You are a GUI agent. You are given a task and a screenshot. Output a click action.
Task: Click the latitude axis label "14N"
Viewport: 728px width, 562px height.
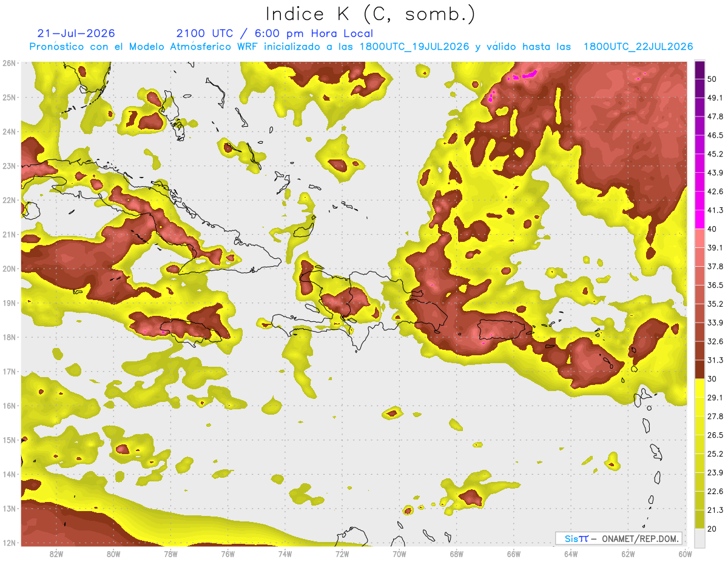(x=9, y=474)
